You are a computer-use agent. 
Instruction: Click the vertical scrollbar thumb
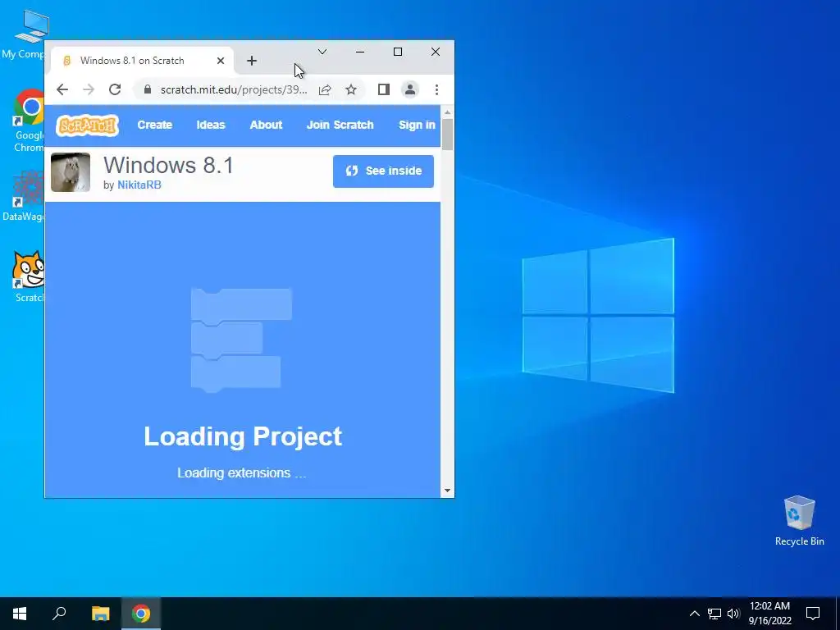[447, 134]
